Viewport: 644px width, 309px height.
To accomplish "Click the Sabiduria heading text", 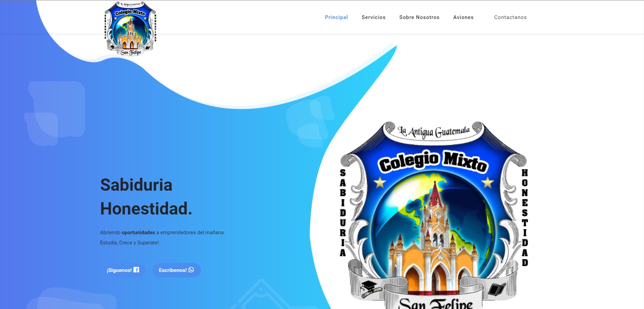I will tap(136, 185).
